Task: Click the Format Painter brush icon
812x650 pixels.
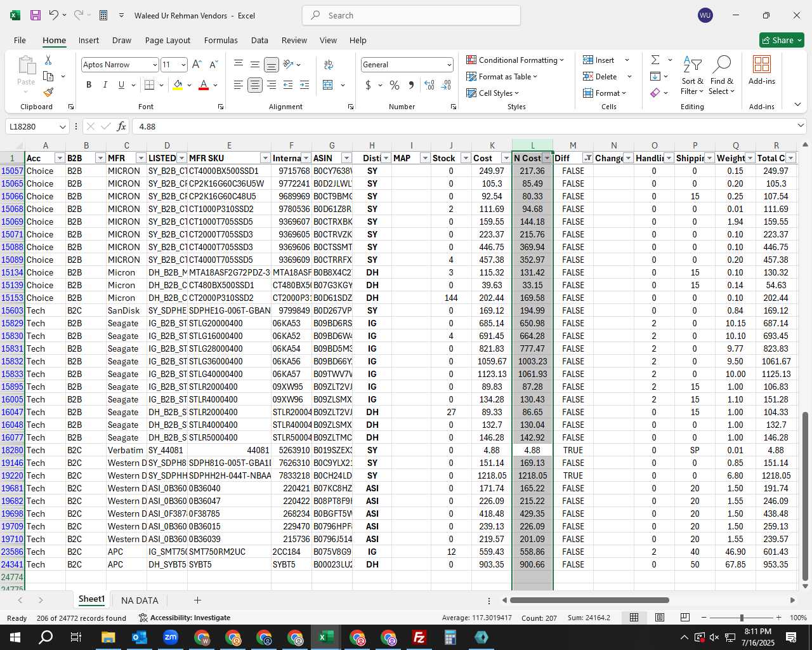Action: pos(48,92)
